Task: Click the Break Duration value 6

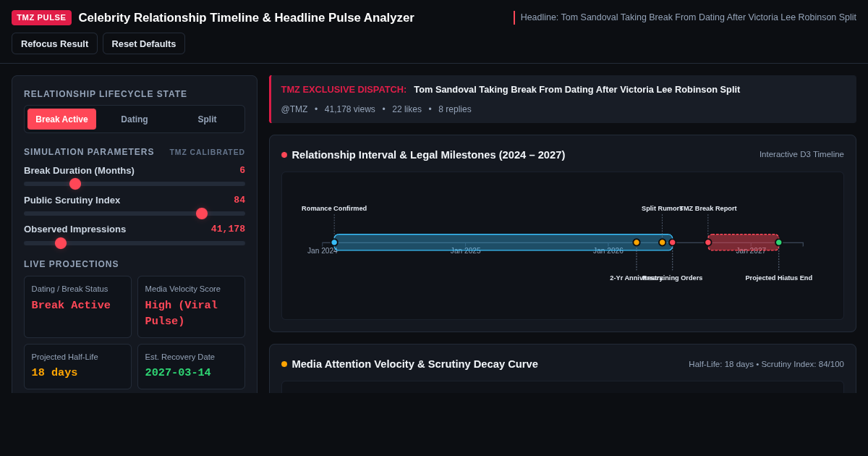Action: [242, 171]
